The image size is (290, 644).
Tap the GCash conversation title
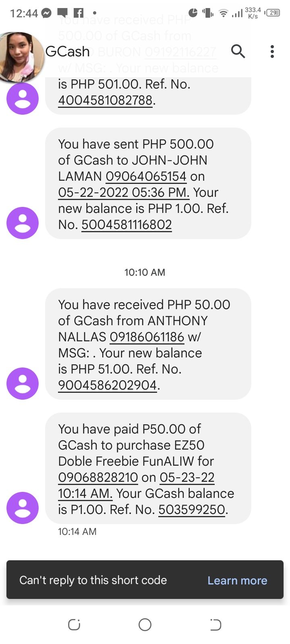(x=68, y=52)
